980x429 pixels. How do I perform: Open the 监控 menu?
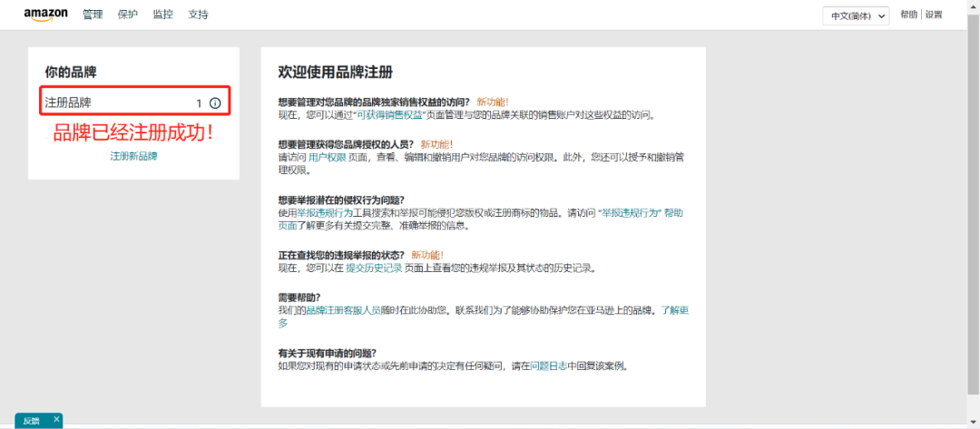point(162,15)
